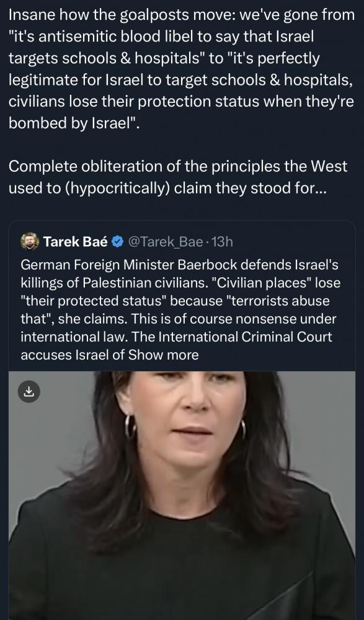Tap the 'International Criminal Court' text line

click(x=177, y=337)
